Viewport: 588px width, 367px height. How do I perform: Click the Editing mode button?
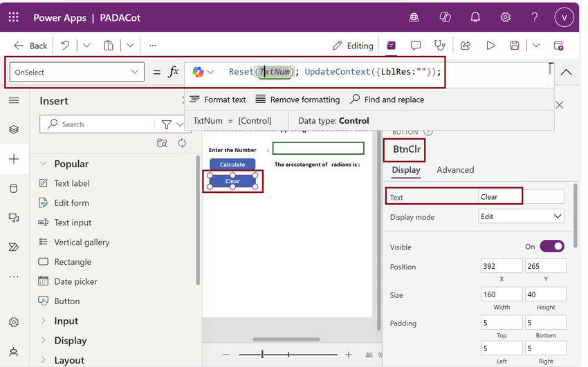353,46
